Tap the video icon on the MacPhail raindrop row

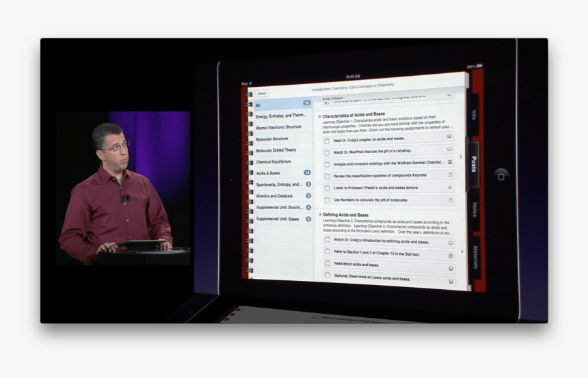449,149
